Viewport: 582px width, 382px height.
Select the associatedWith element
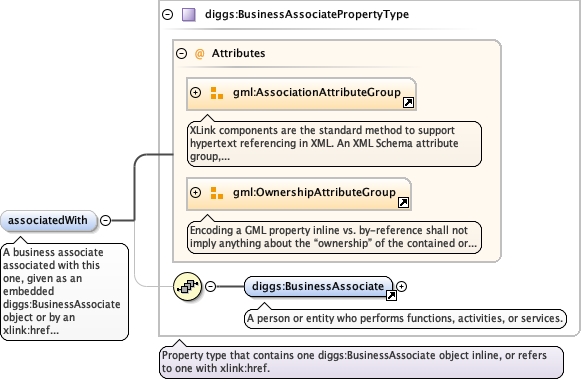point(48,221)
